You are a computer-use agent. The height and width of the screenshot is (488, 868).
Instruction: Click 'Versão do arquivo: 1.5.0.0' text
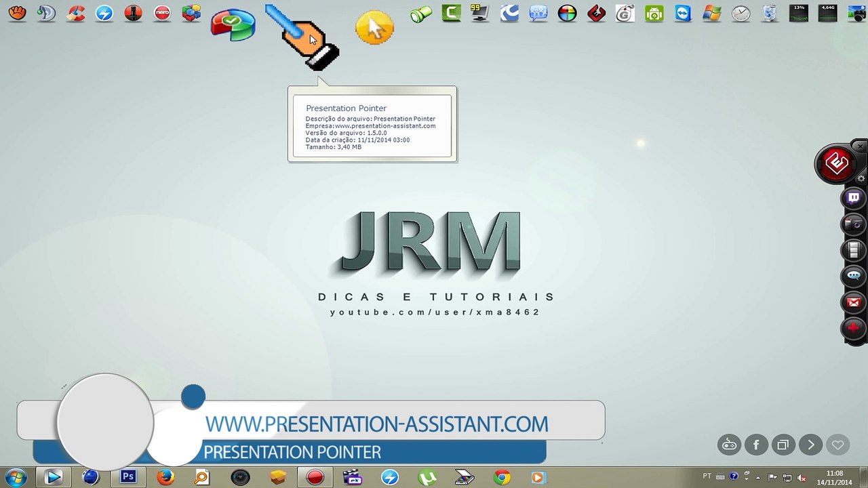(x=346, y=133)
